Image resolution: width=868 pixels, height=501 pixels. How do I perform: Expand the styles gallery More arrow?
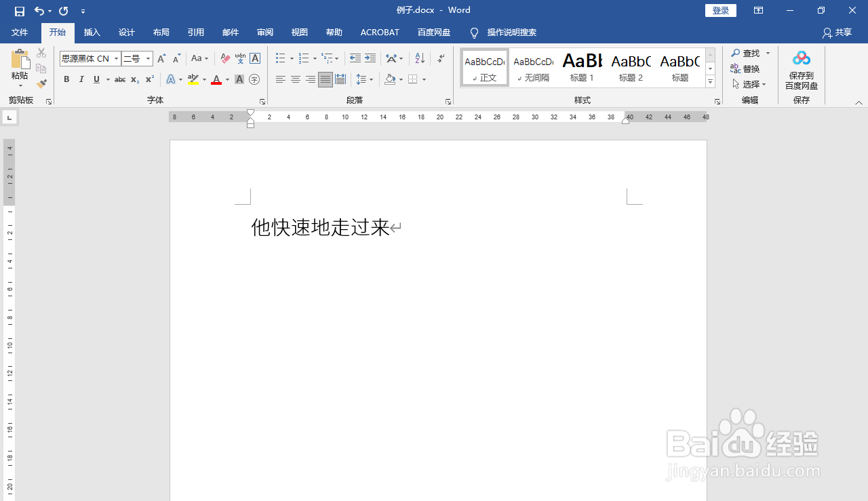coord(710,82)
